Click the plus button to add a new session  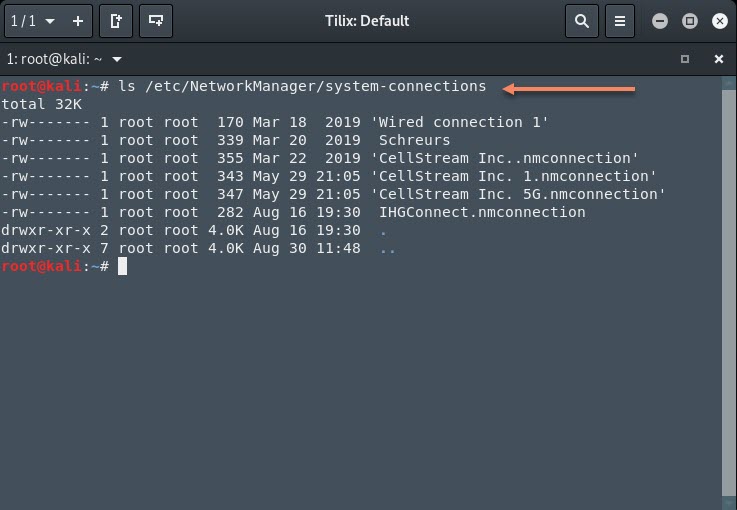point(78,20)
